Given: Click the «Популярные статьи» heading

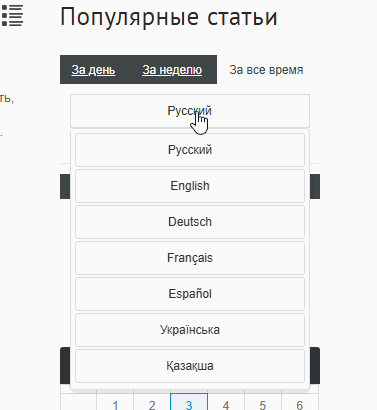Looking at the screenshot, I should 169,17.
